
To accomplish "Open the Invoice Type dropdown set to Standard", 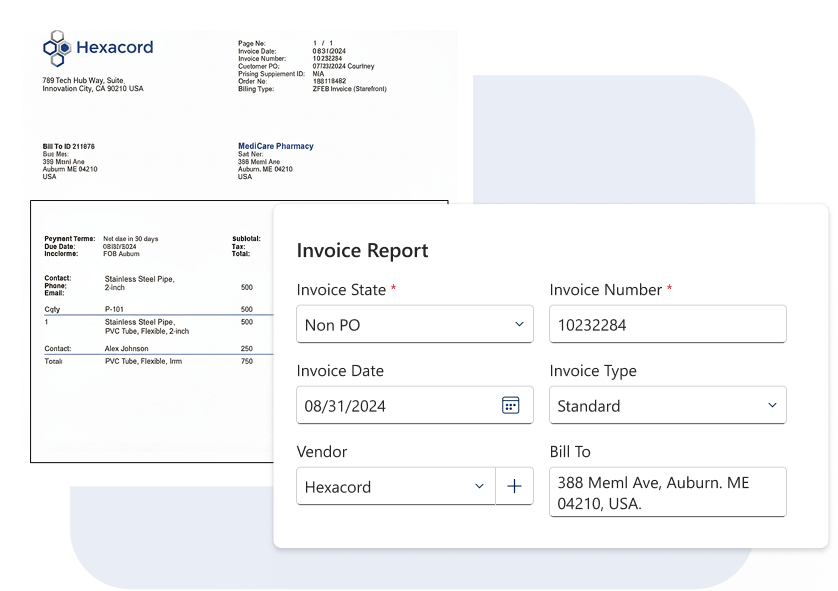I will click(x=771, y=405).
